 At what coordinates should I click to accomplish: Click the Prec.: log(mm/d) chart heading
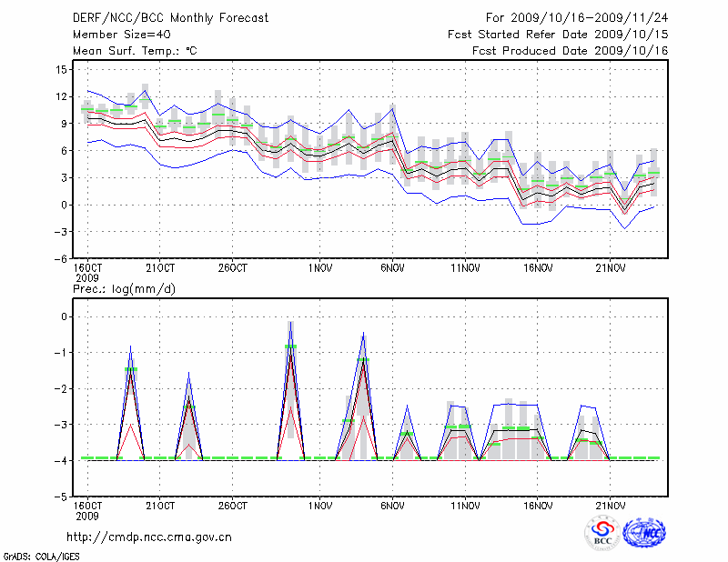tap(123, 288)
